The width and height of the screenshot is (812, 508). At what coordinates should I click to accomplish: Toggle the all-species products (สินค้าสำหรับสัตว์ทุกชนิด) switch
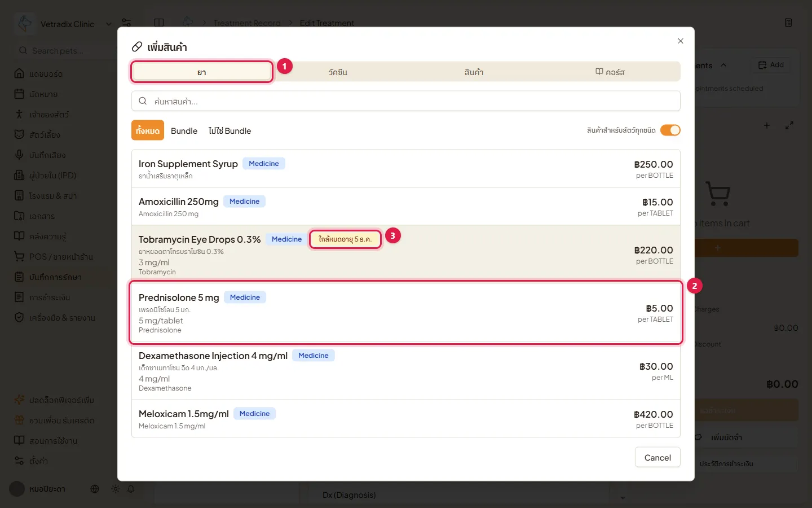[x=670, y=130]
